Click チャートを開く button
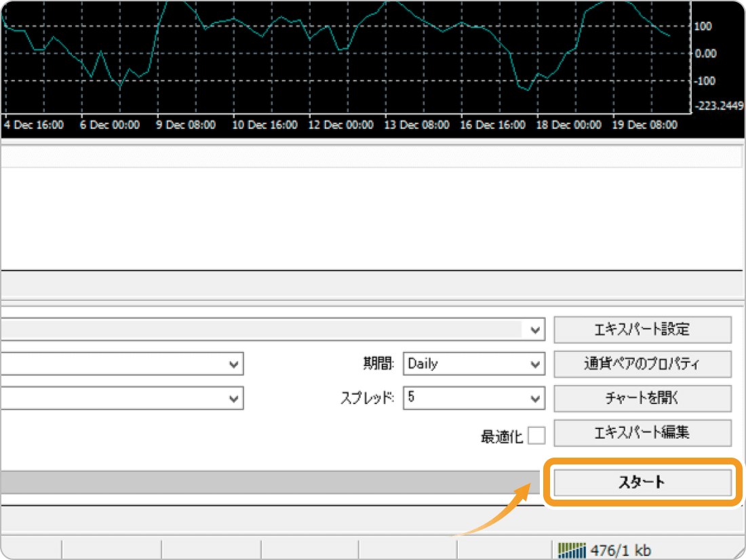746x560 pixels. tap(642, 398)
